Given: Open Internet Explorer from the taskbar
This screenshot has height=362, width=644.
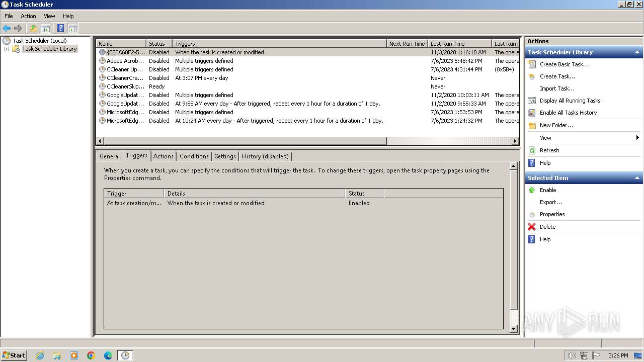Looking at the screenshot, I should click(x=40, y=355).
